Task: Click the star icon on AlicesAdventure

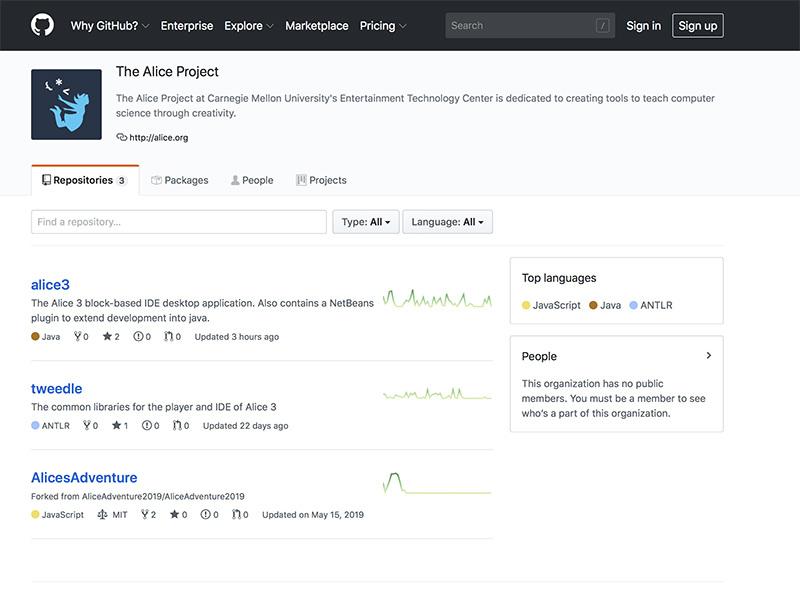Action: pyautogui.click(x=174, y=514)
